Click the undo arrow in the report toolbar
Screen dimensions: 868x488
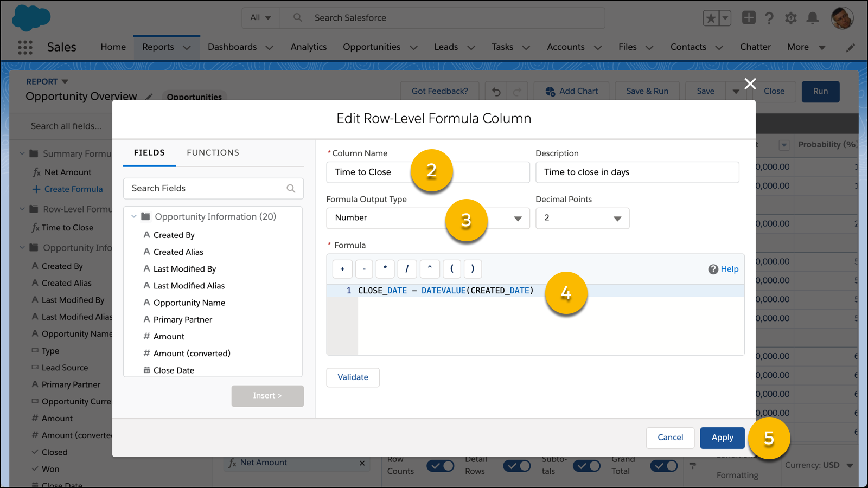click(495, 92)
